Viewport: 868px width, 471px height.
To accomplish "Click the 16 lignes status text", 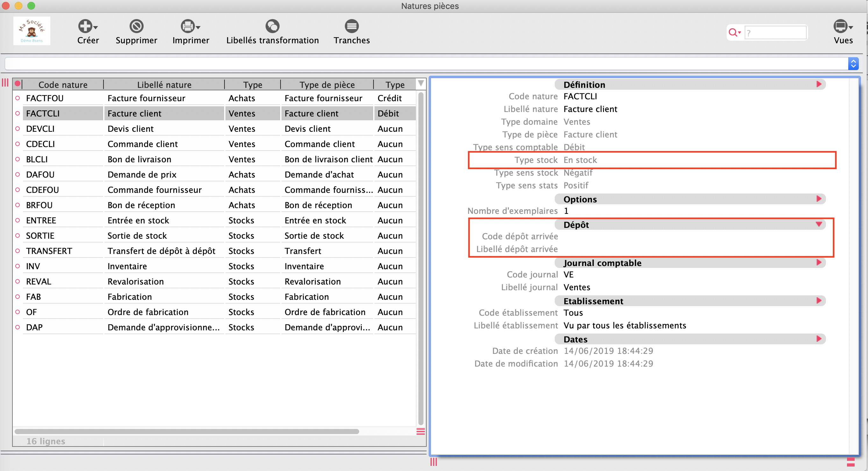I will point(46,441).
